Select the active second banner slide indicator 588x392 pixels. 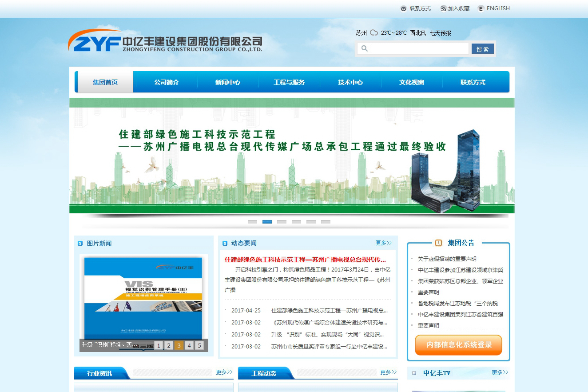tap(267, 221)
